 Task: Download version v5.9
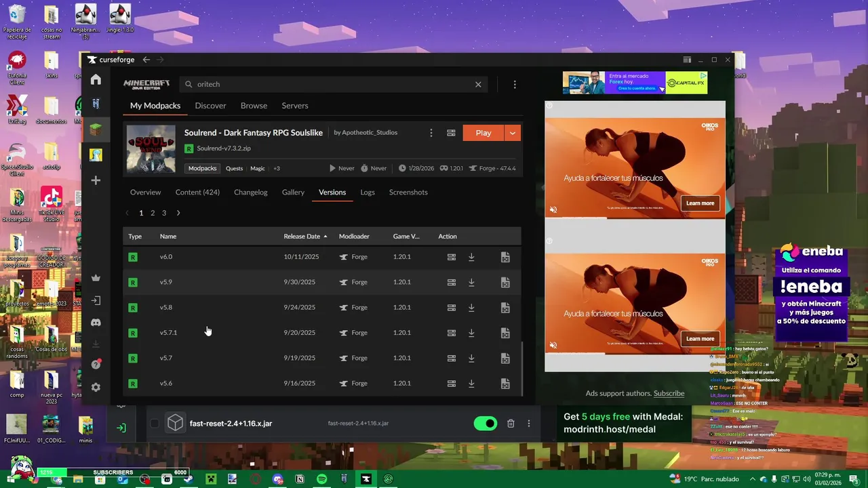pyautogui.click(x=471, y=282)
